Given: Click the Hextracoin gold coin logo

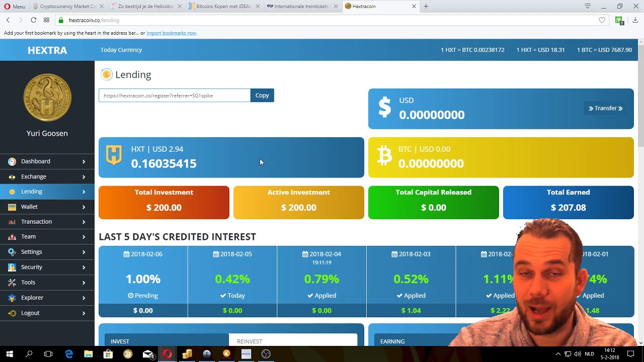Looking at the screenshot, I should point(47,98).
